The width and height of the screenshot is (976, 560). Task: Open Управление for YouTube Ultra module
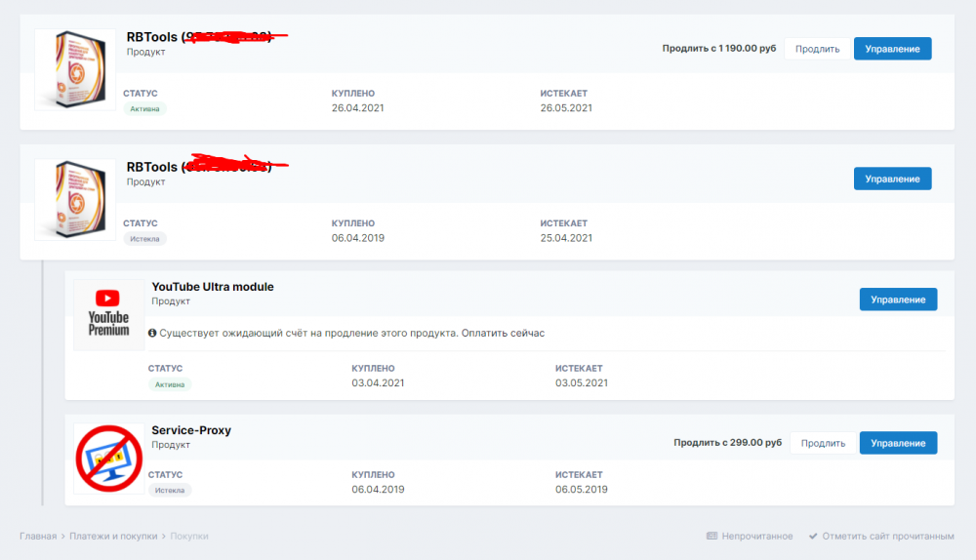click(x=898, y=300)
